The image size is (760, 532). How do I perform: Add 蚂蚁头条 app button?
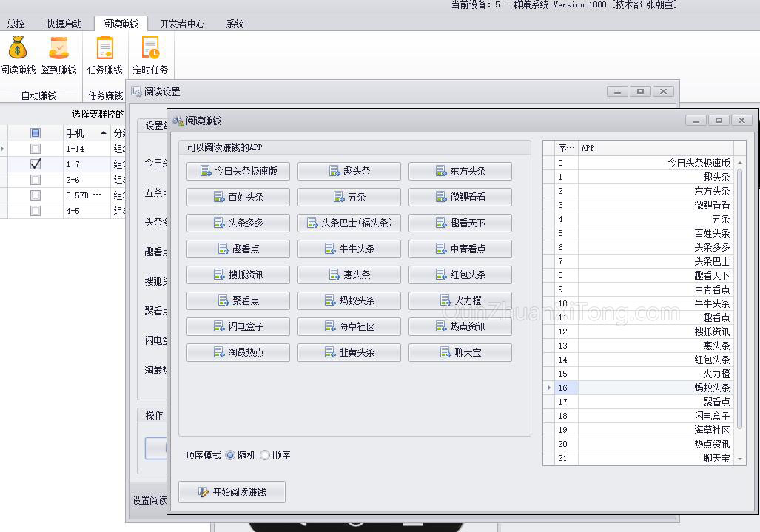pos(349,301)
